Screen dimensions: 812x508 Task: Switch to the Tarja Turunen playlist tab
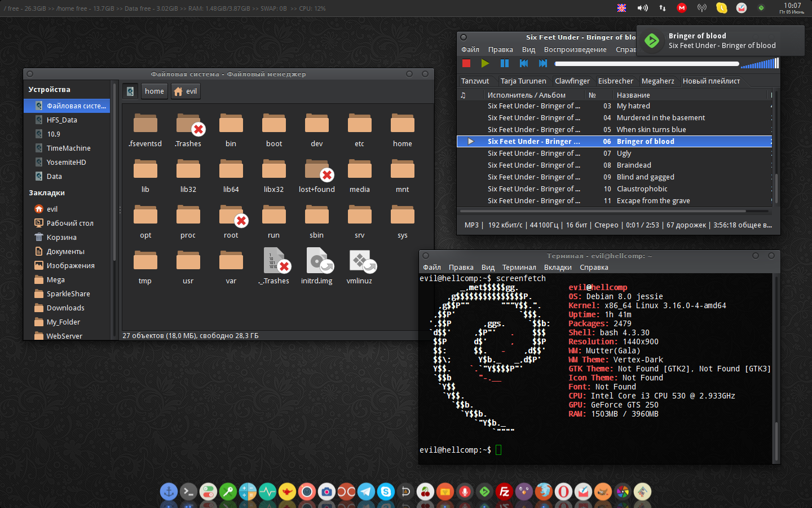(x=523, y=81)
